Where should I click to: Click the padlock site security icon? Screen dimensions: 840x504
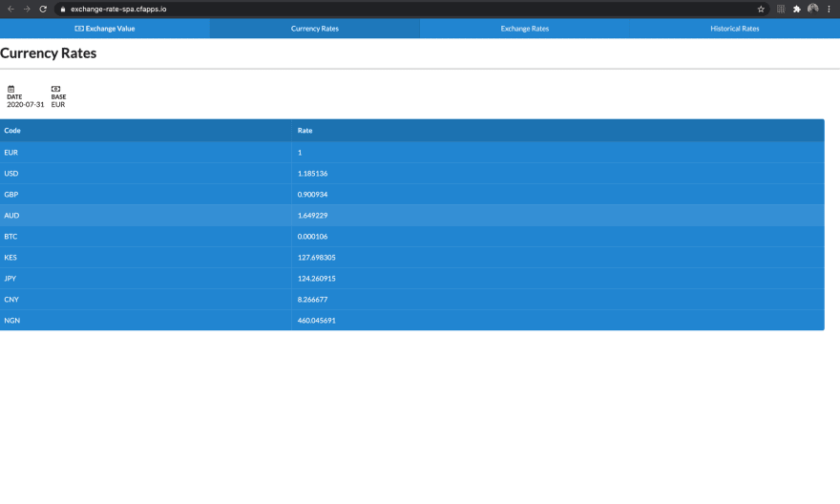pos(63,10)
